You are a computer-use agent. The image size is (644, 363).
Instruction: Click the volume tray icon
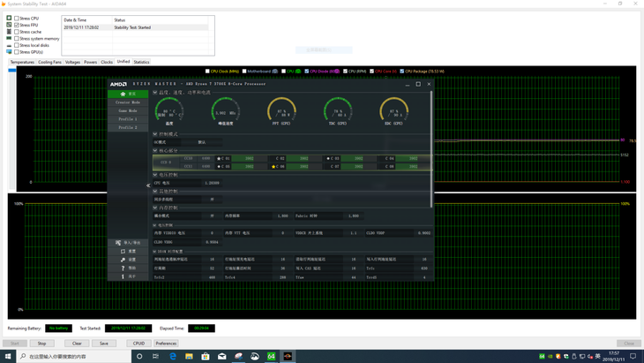pyautogui.click(x=590, y=357)
